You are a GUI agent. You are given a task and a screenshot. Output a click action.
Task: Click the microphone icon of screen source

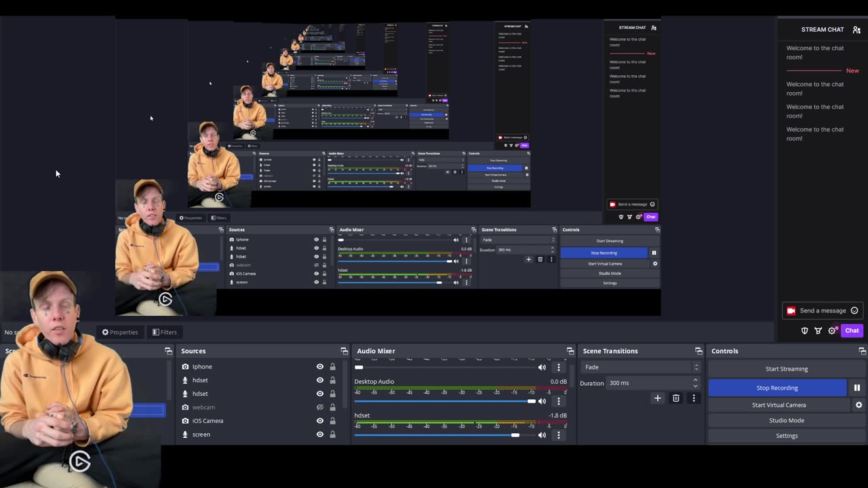pyautogui.click(x=185, y=434)
